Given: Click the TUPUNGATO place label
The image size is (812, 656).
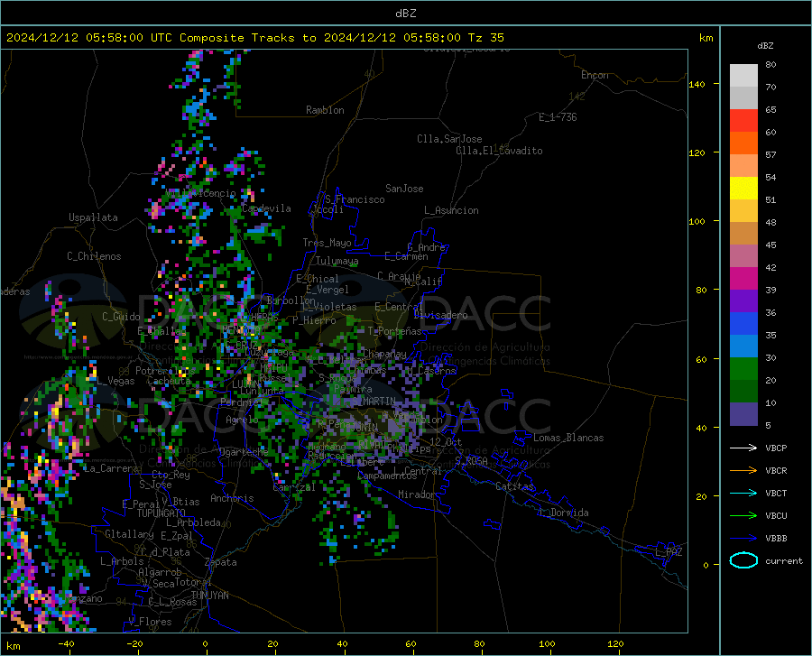Looking at the screenshot, I should coord(161,513).
